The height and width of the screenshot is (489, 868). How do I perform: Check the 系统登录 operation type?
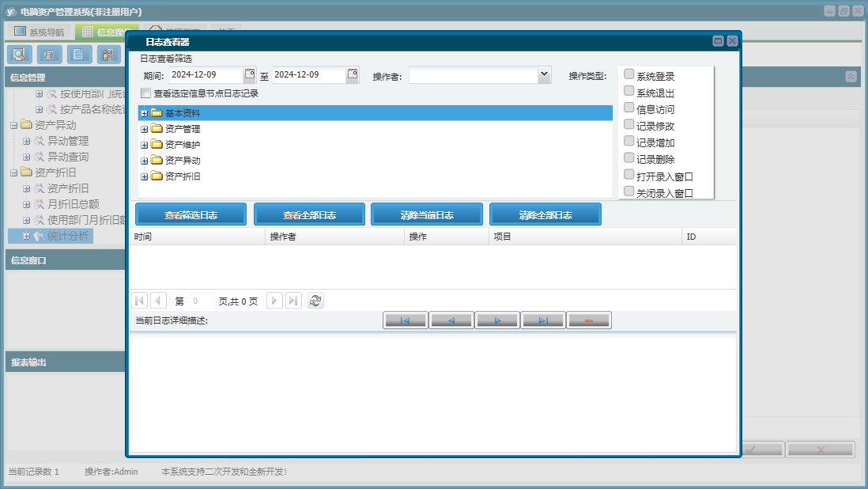[x=628, y=74]
